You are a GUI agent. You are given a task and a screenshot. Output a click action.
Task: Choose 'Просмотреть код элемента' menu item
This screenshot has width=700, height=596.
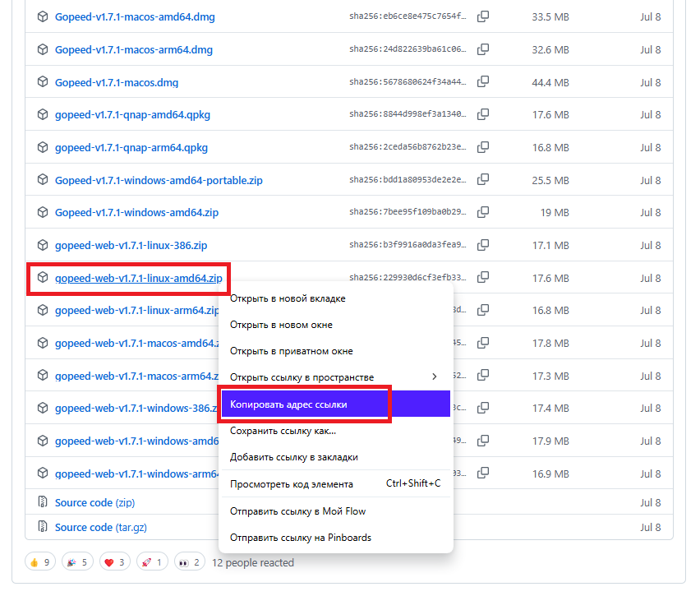point(336,484)
